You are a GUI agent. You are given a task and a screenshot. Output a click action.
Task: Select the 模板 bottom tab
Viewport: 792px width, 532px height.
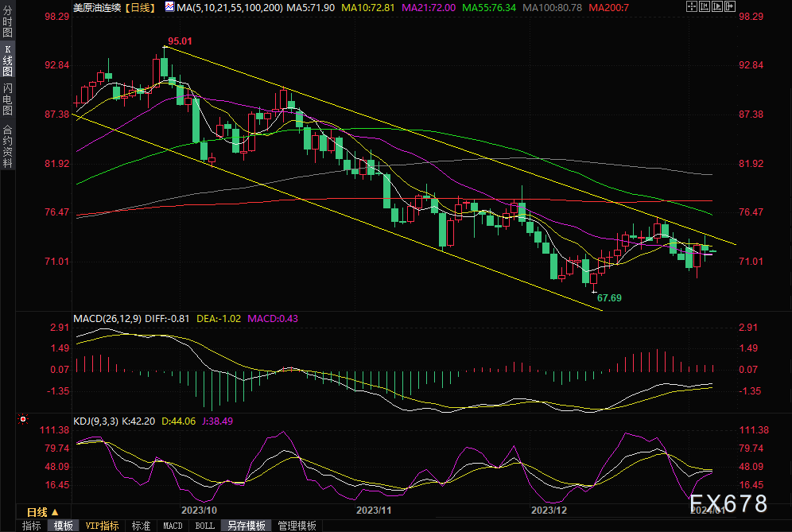coord(63,526)
